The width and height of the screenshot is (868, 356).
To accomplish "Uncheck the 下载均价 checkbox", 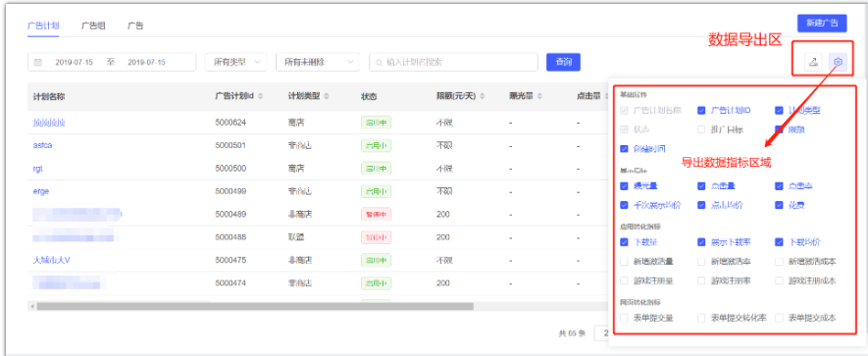I will pyautogui.click(x=779, y=242).
